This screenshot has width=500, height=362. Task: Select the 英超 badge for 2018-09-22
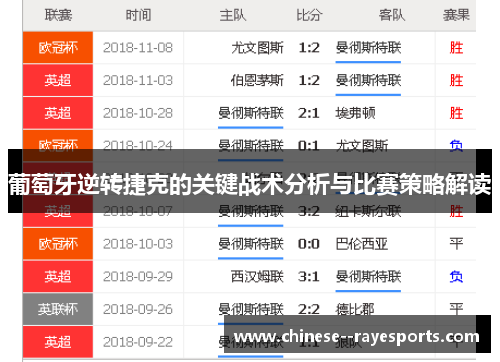pyautogui.click(x=58, y=342)
